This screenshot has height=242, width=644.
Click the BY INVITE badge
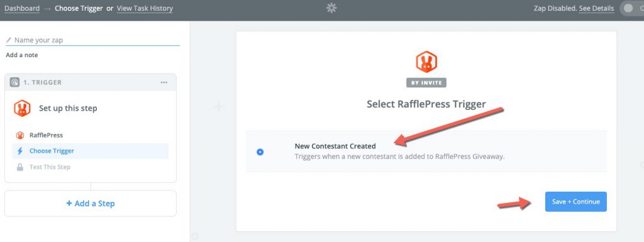426,82
